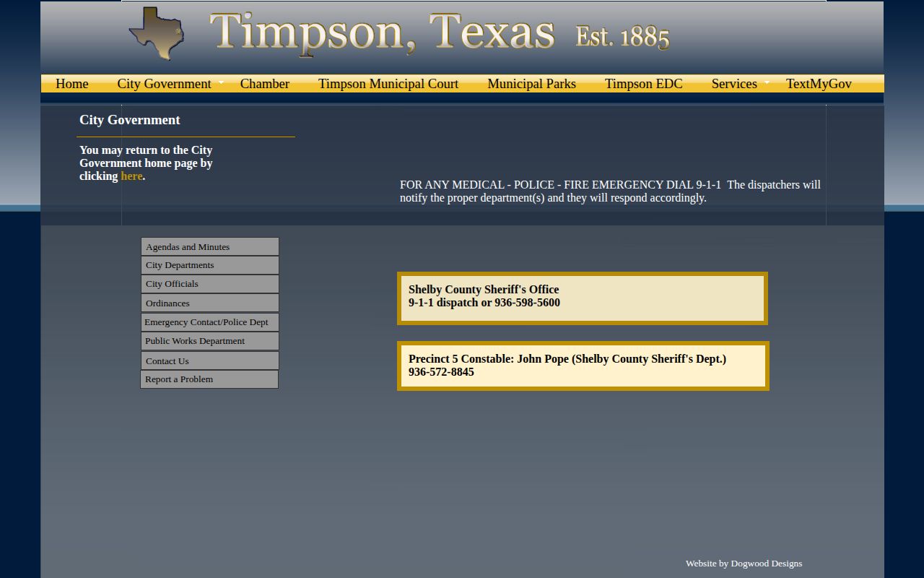
Task: Expand the Services dropdown arrow
Action: pyautogui.click(x=767, y=83)
